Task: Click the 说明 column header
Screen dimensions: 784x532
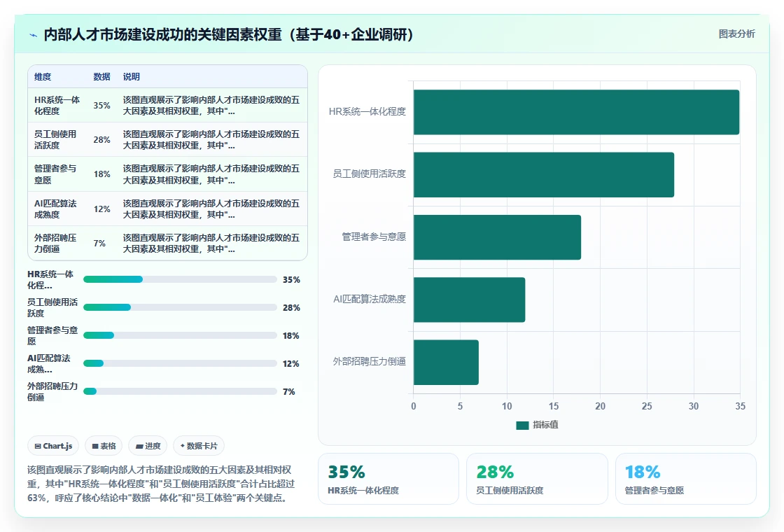Action: (x=132, y=77)
